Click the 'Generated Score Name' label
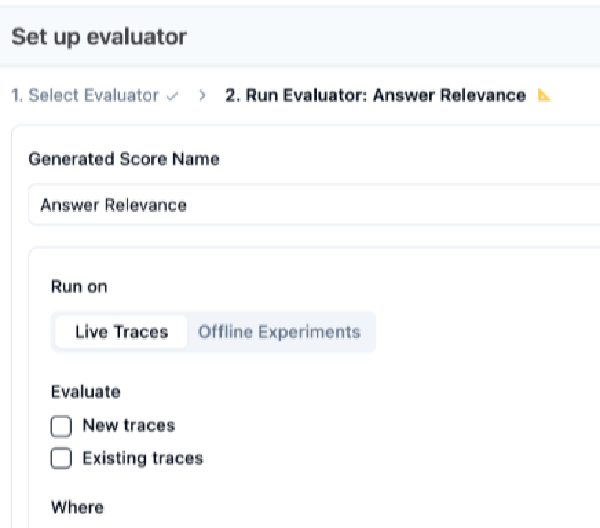Viewport: 600px width, 528px height. [x=124, y=159]
